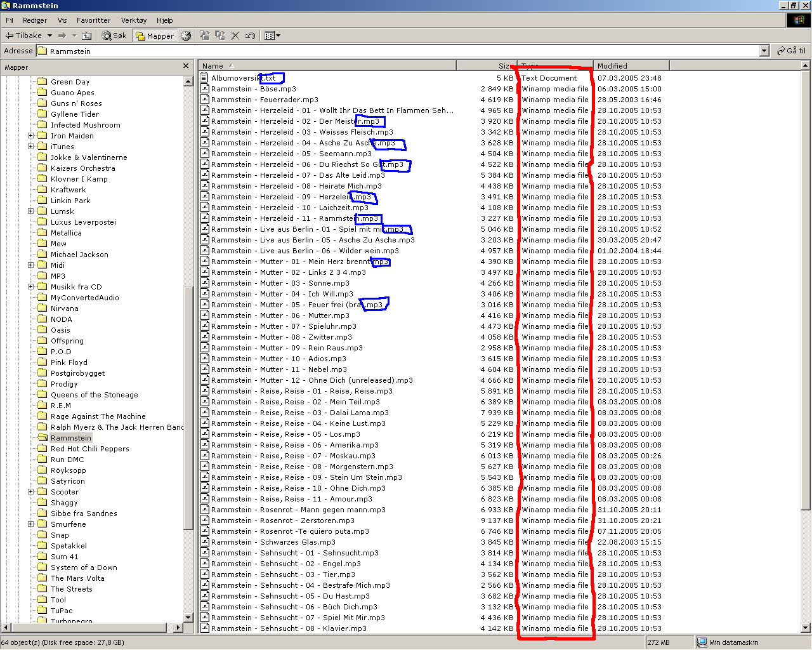The height and width of the screenshot is (650, 812).
Task: Click the Tilbake back button
Action: click(x=24, y=36)
